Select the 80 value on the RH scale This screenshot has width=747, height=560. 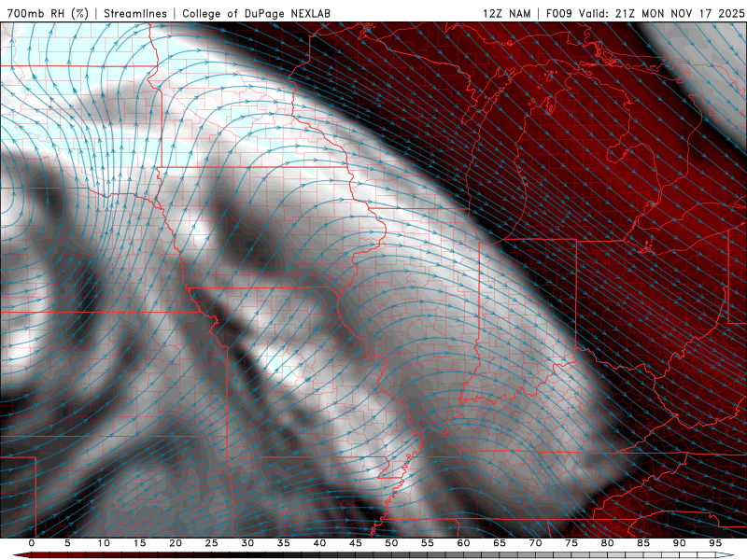pos(607,543)
